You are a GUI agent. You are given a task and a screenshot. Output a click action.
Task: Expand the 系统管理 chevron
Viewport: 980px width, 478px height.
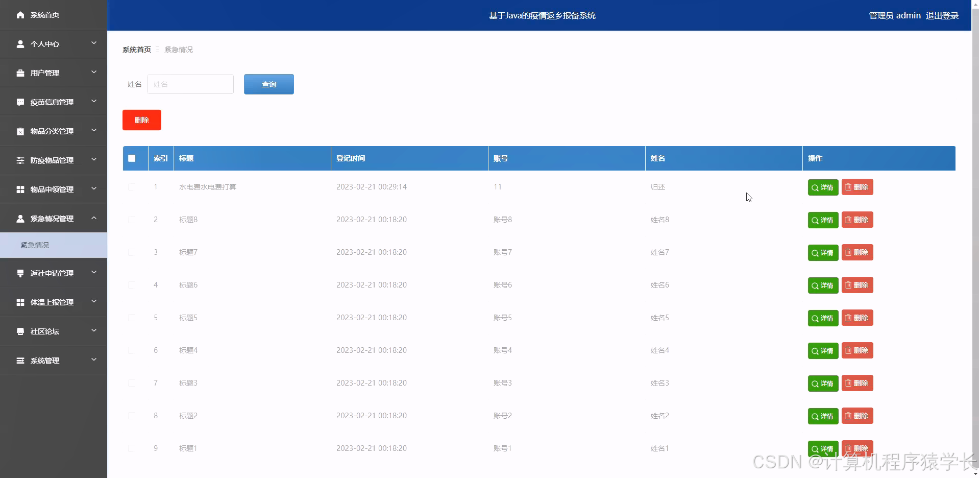[94, 360]
